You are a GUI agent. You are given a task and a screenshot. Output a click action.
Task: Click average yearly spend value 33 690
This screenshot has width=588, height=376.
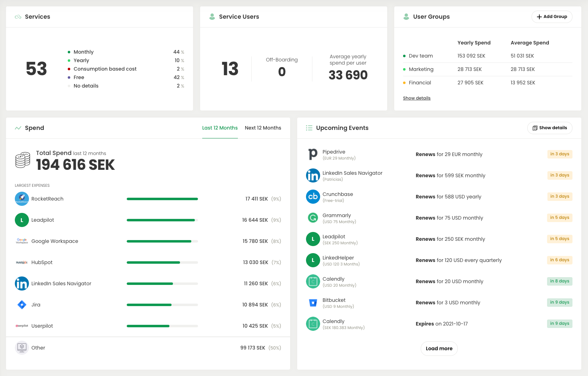coord(348,75)
